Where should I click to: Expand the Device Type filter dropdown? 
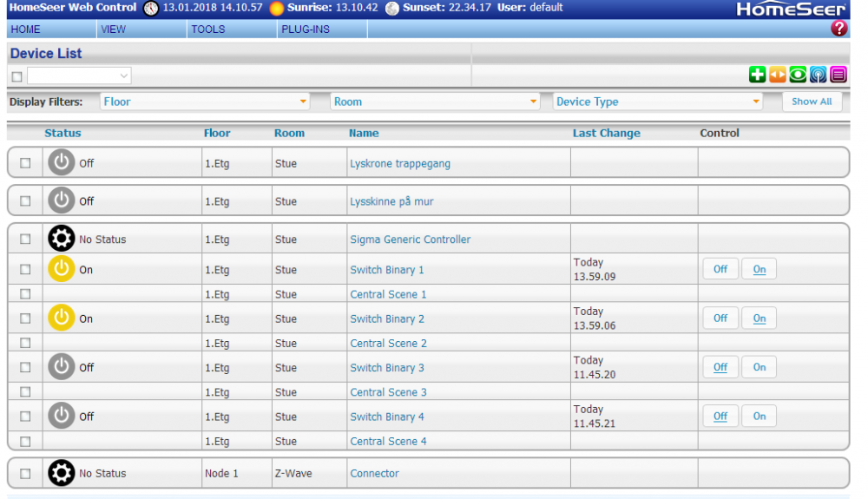(658, 102)
